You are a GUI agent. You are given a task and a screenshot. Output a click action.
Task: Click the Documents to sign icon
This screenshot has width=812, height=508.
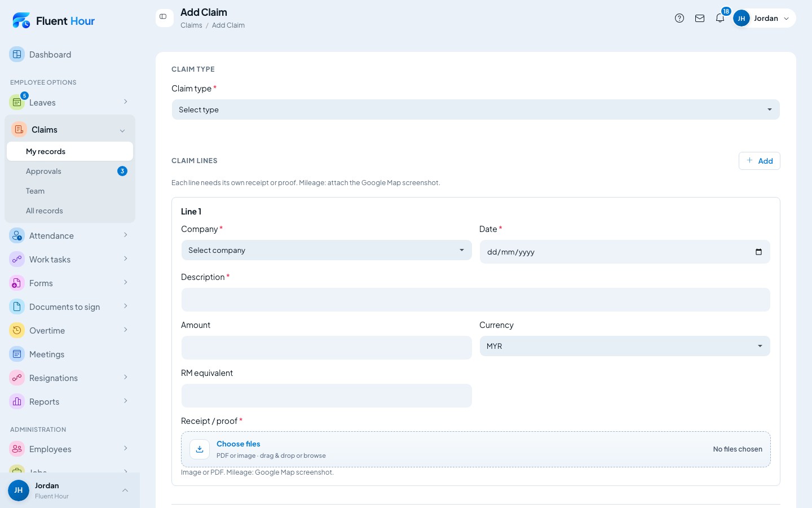coord(17,306)
